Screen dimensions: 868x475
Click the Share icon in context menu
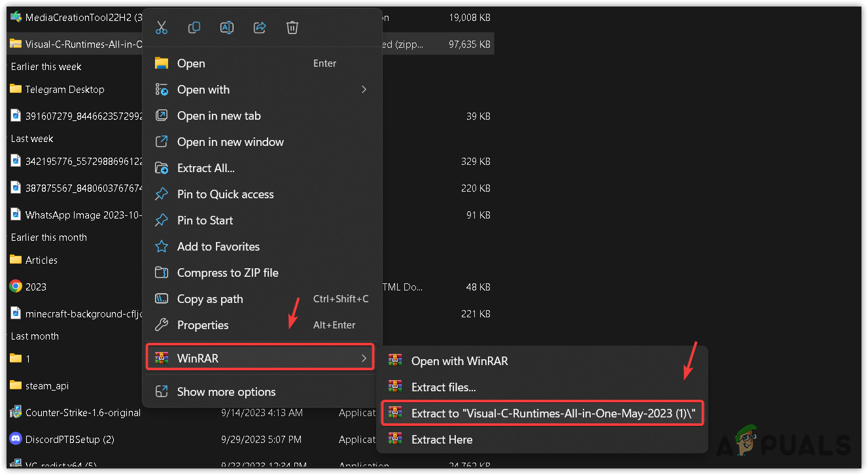coord(260,27)
